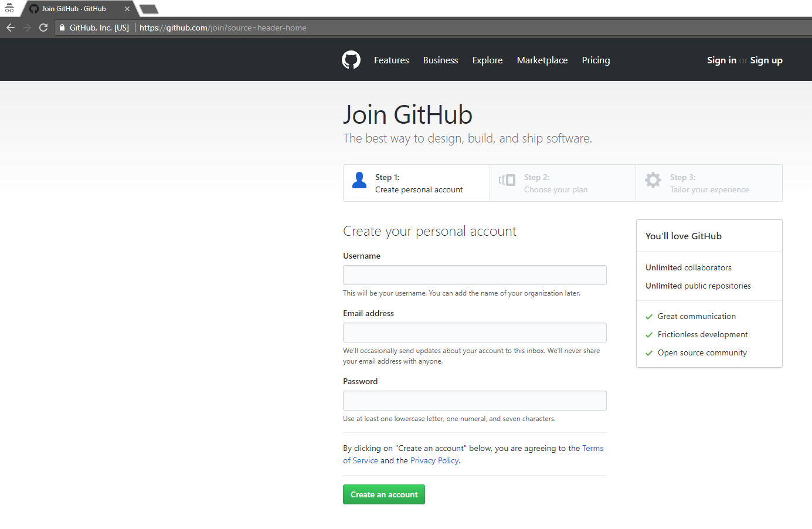812x529 pixels.
Task: Click the Step 1 person icon
Action: click(359, 180)
